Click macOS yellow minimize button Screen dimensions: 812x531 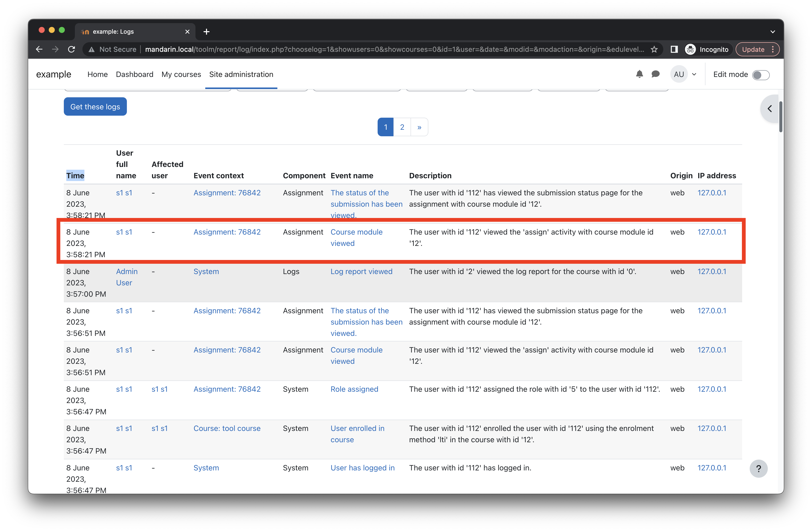pyautogui.click(x=52, y=30)
